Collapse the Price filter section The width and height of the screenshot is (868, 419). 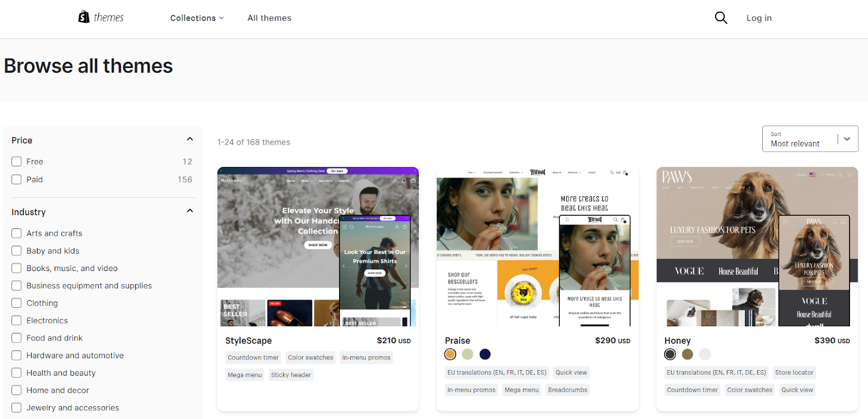190,139
